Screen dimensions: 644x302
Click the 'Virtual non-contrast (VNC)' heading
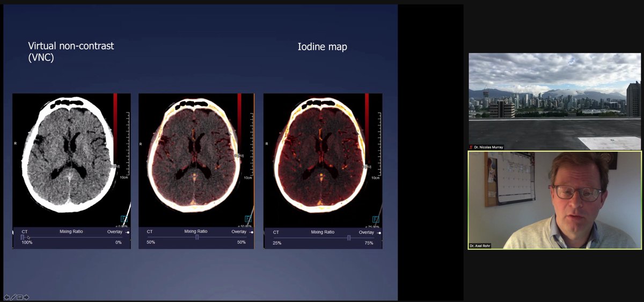pos(71,52)
